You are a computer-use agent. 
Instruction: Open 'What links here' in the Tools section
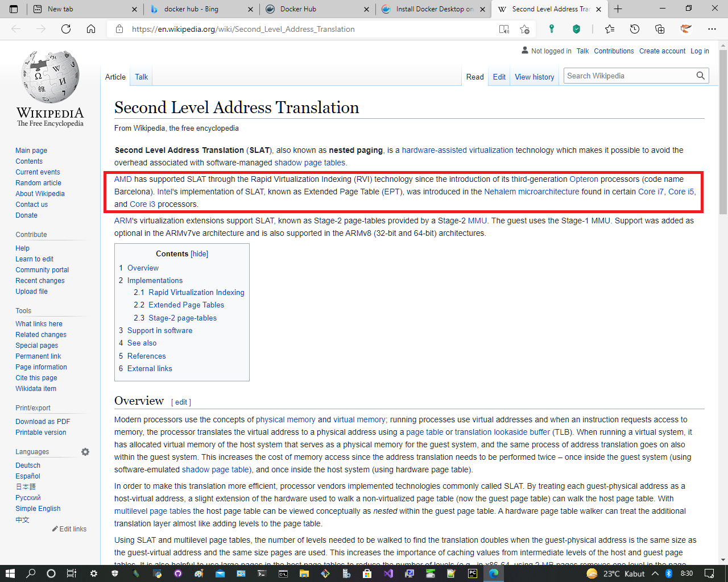coord(39,324)
